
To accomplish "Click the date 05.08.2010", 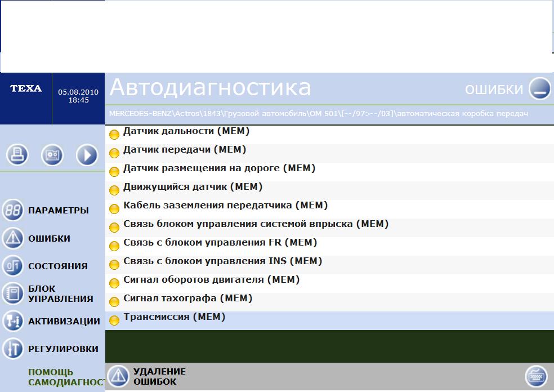I will pos(78,92).
